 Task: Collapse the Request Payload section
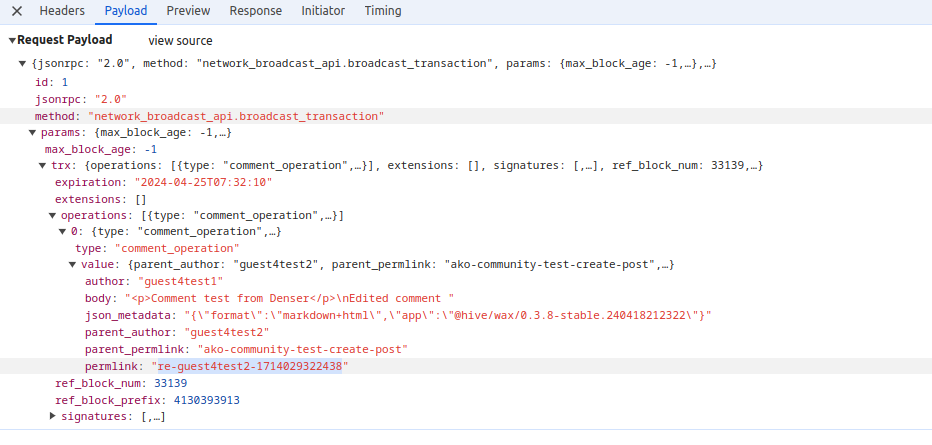[12, 41]
